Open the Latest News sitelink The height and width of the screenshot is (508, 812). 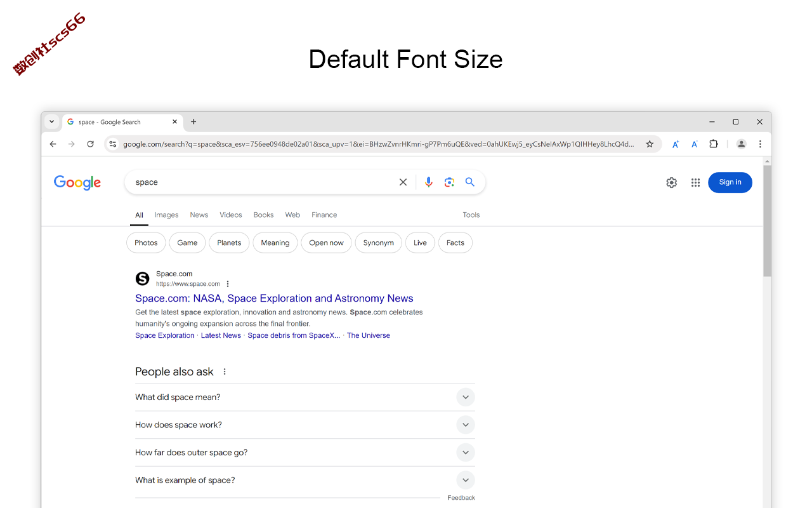pyautogui.click(x=221, y=335)
